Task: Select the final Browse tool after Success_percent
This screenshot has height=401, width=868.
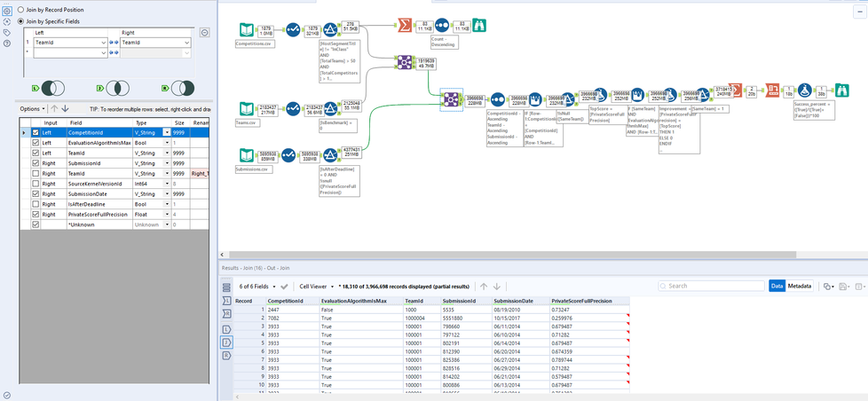Action: tap(843, 89)
